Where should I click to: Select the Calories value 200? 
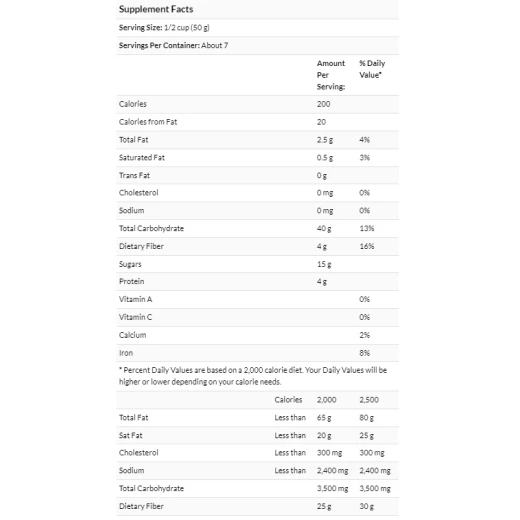(x=323, y=104)
